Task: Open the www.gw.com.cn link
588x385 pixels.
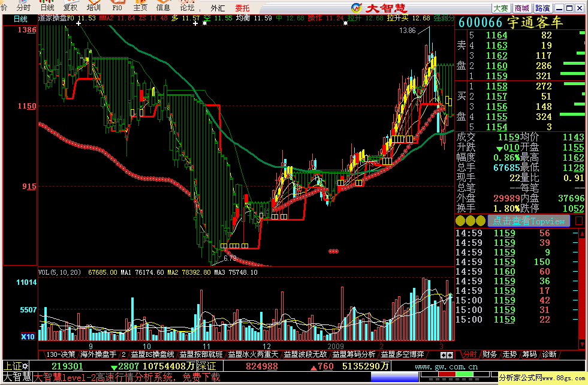Action: coord(447,366)
